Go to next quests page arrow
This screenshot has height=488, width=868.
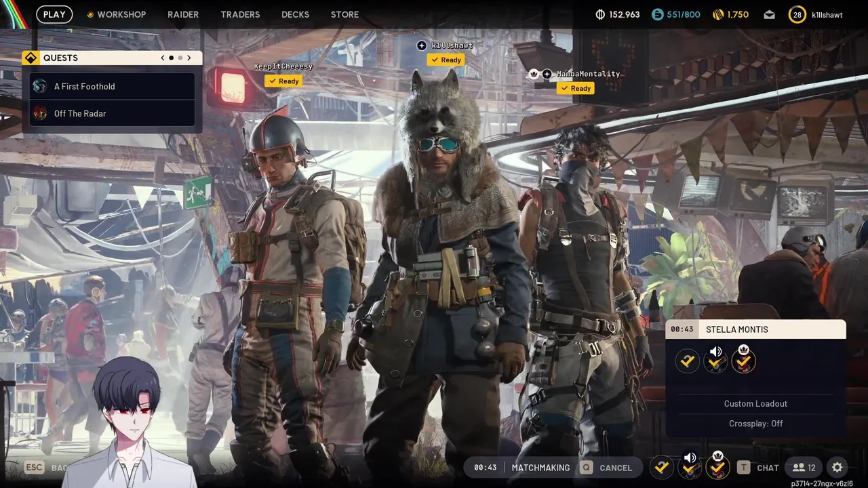(x=189, y=58)
